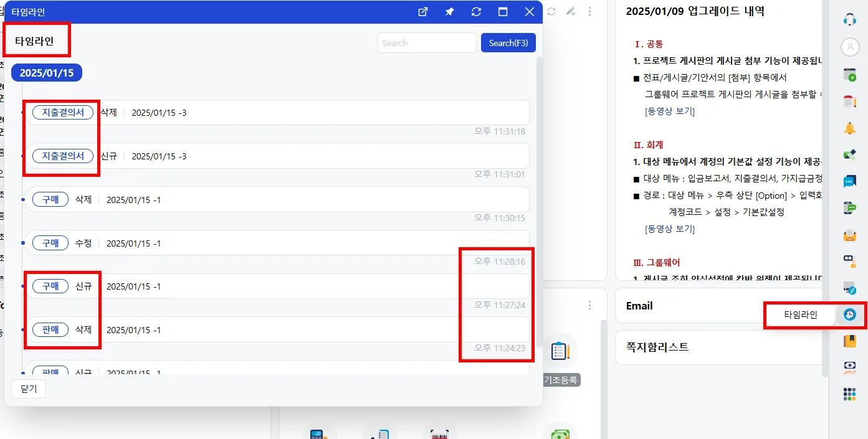
Task: Open the headset support icon in sidebar
Action: [x=849, y=19]
